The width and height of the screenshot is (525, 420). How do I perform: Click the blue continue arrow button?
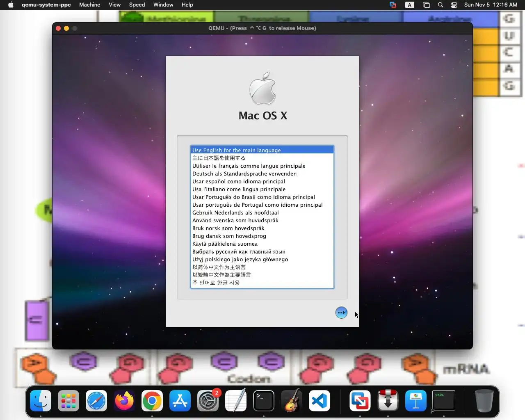341,313
